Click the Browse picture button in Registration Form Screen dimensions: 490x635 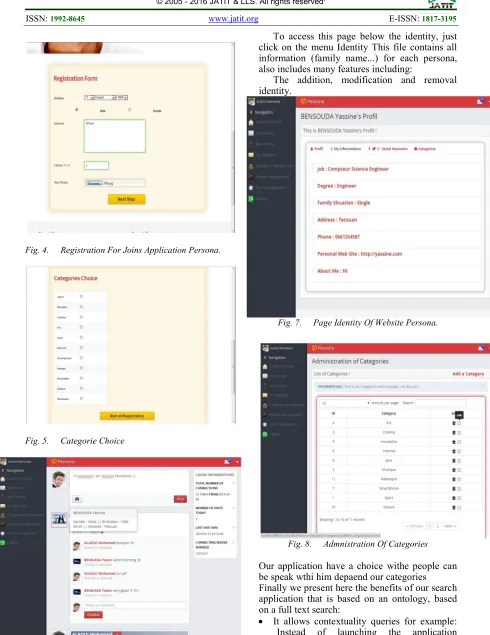click(x=94, y=183)
